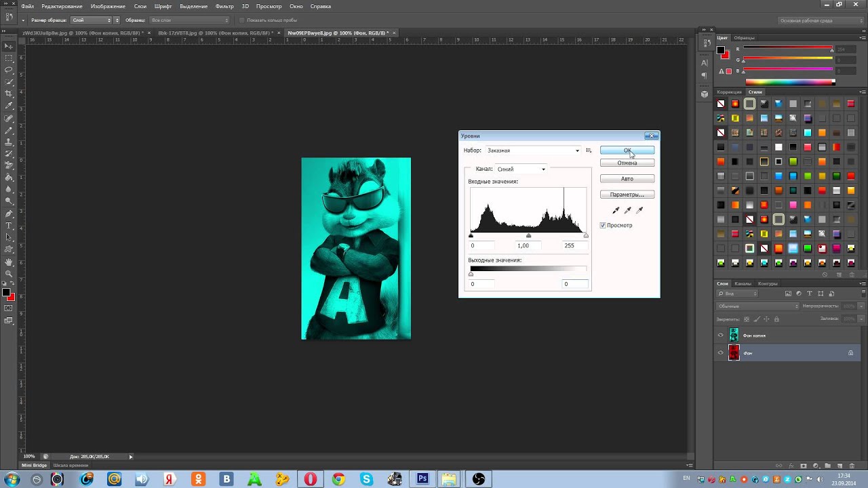Pick the gray point eyedropper in Levels
This screenshot has width=868, height=488.
pyautogui.click(x=627, y=211)
